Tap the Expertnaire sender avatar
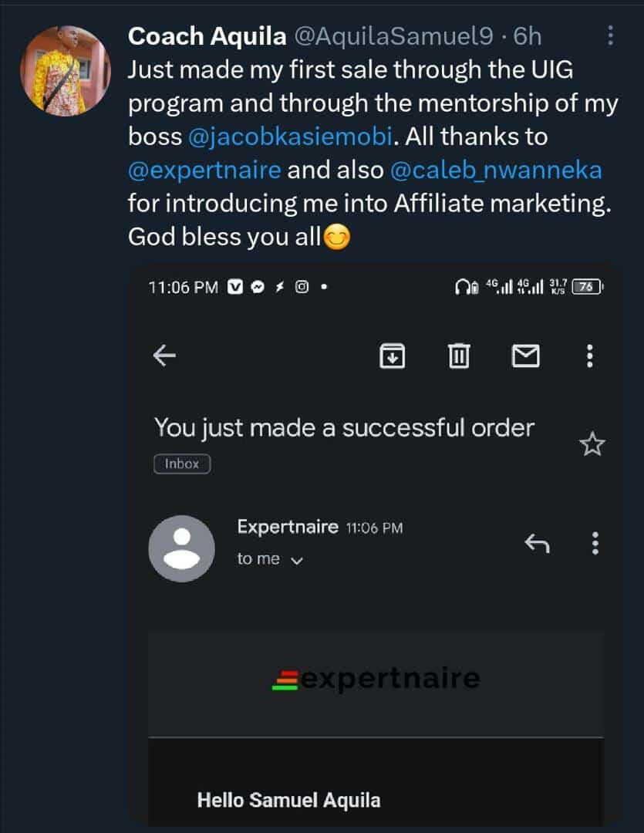644x833 pixels. 181,548
